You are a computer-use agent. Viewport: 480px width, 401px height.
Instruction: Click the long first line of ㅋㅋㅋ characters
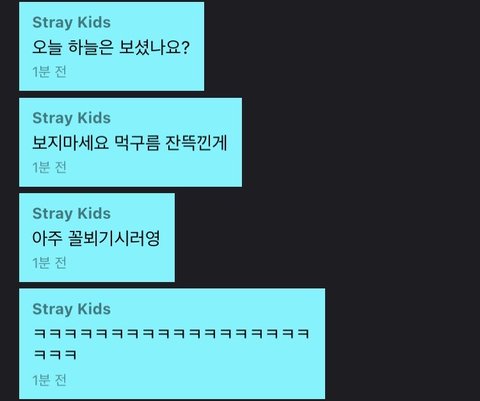(172, 333)
